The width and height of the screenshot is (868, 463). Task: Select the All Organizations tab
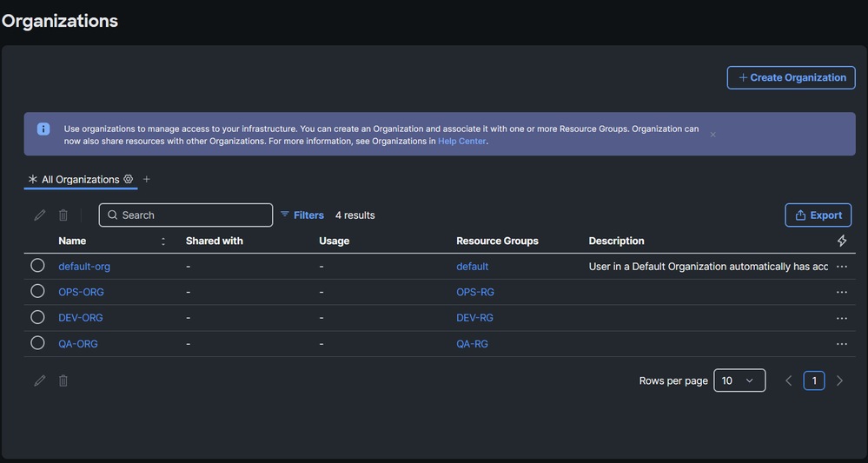click(x=80, y=179)
